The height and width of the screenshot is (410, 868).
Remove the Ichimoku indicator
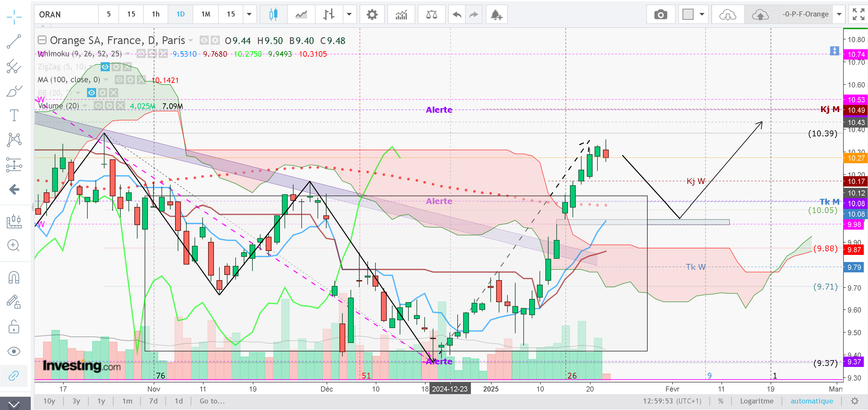click(x=163, y=54)
